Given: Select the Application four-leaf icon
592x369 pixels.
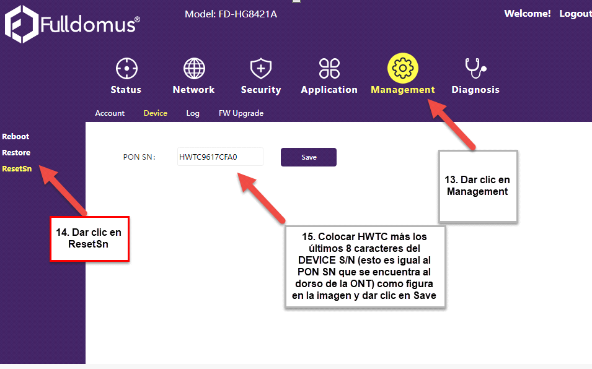Looking at the screenshot, I should [329, 68].
